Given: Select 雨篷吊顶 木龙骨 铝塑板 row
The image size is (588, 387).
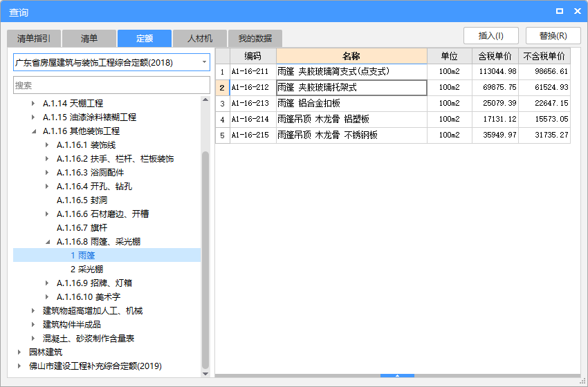Looking at the screenshot, I should [x=393, y=120].
